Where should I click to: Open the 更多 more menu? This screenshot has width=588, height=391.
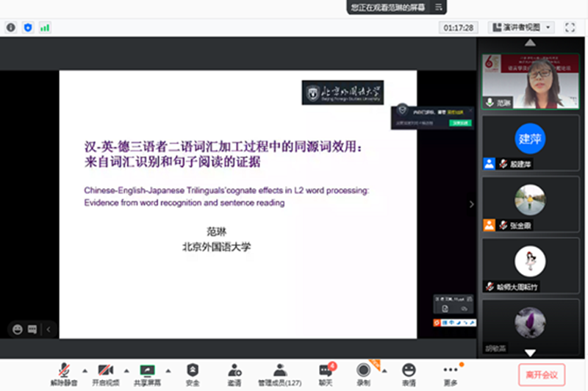click(x=451, y=374)
